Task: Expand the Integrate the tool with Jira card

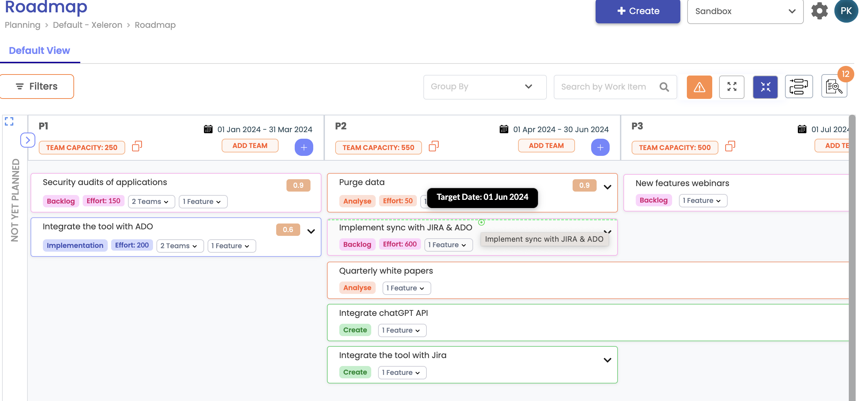Action: click(607, 360)
